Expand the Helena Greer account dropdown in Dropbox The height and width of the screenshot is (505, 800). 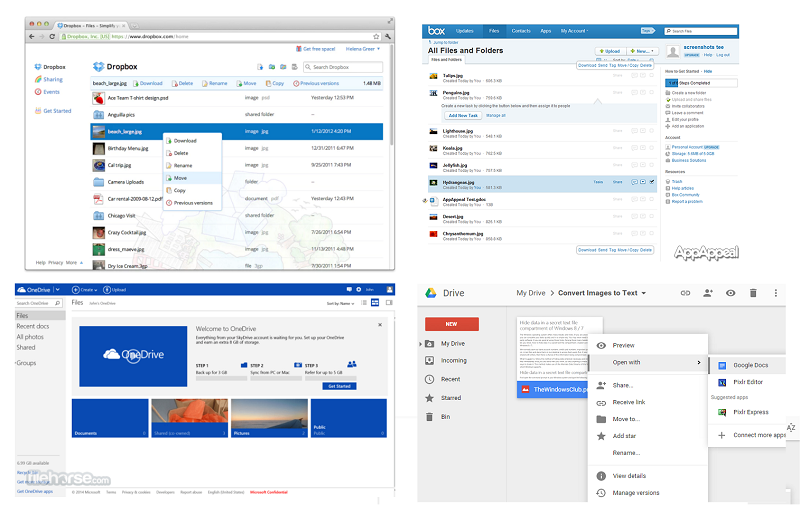(x=363, y=49)
